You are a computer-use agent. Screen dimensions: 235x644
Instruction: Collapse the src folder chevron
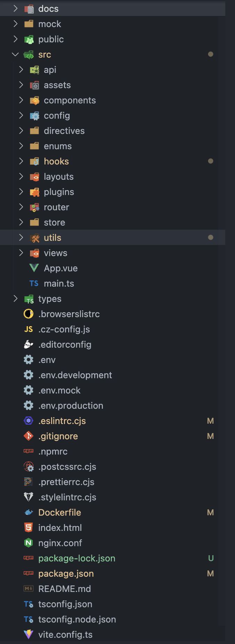[15, 54]
